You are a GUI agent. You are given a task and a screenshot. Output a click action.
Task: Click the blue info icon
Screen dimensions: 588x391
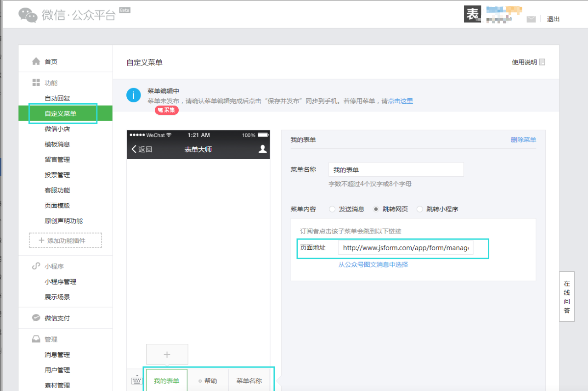pyautogui.click(x=134, y=95)
